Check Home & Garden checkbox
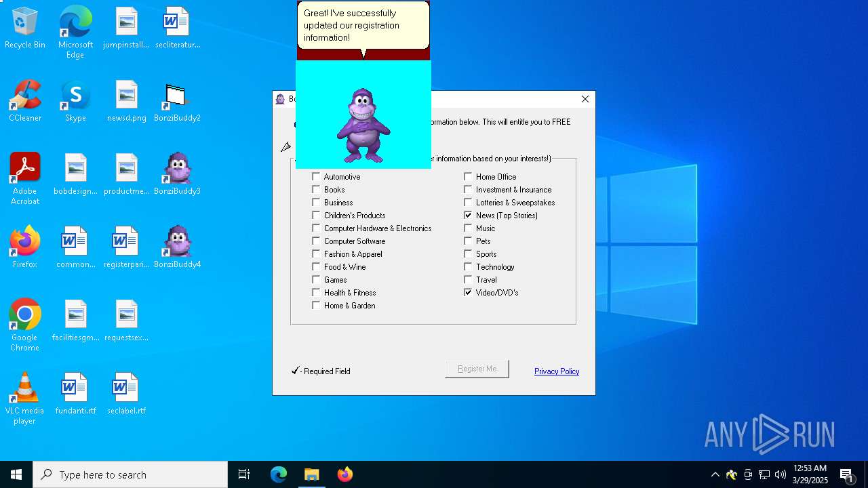The image size is (868, 488). pos(316,305)
